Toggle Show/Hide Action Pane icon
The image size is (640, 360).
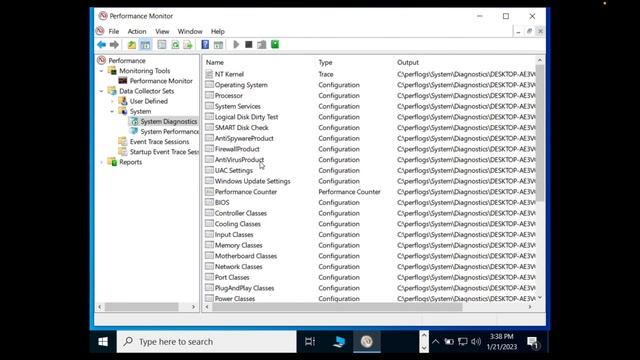point(218,44)
